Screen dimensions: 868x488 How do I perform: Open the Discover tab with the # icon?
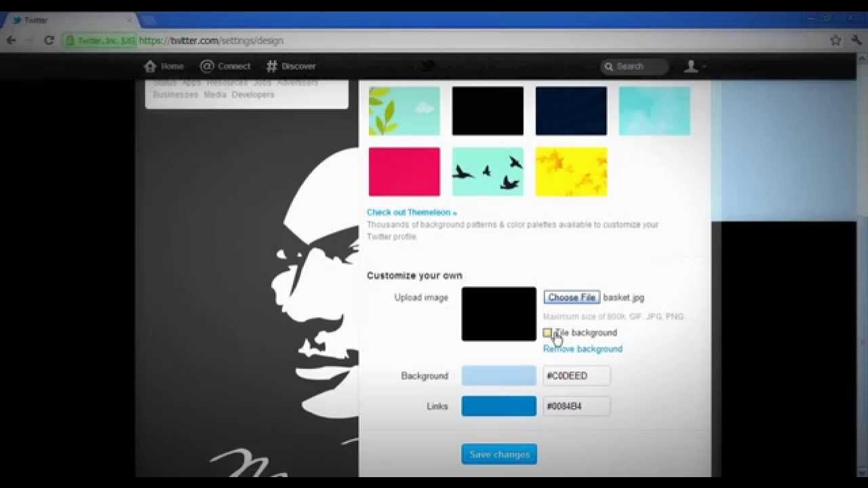[x=291, y=66]
